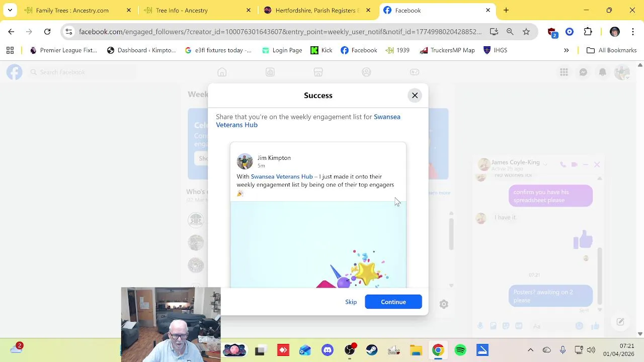Screen dimensions: 644x362
Task: Click Jim Kimpton's profile picture in preview
Action: coord(245,161)
